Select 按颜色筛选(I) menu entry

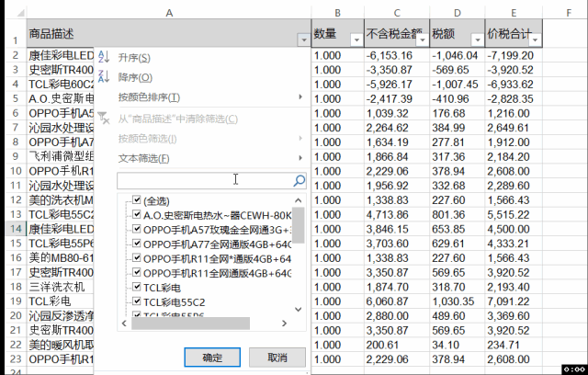click(147, 139)
